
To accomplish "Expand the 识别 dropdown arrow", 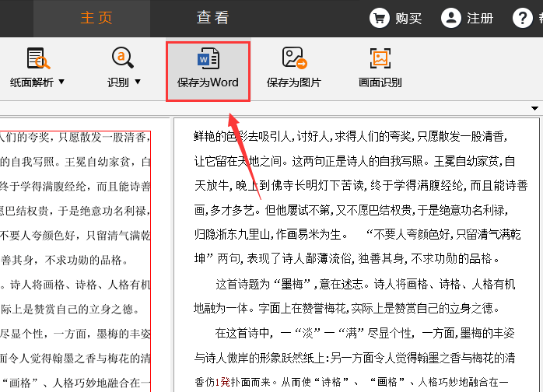I will click(x=138, y=82).
